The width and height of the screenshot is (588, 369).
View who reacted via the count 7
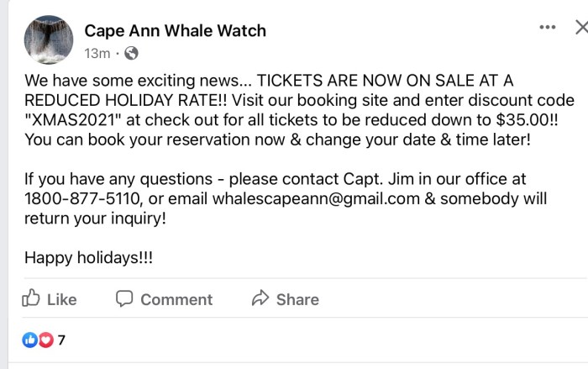[x=60, y=340]
